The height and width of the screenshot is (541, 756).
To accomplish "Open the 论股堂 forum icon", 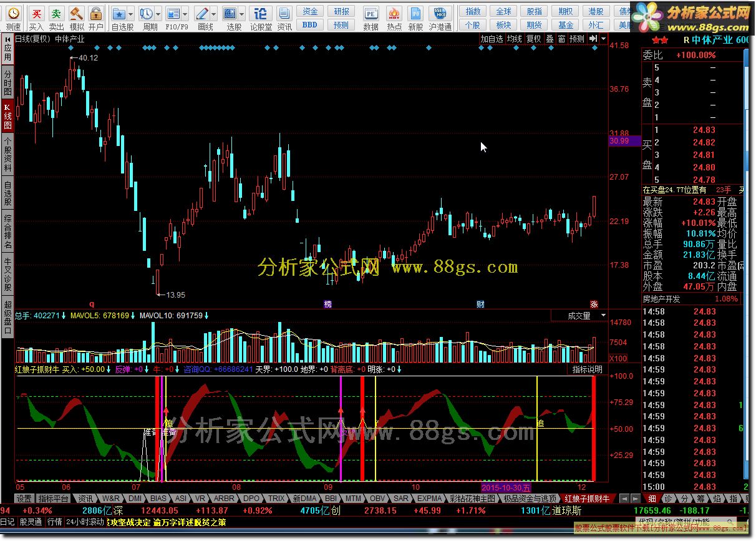I will pos(261,12).
